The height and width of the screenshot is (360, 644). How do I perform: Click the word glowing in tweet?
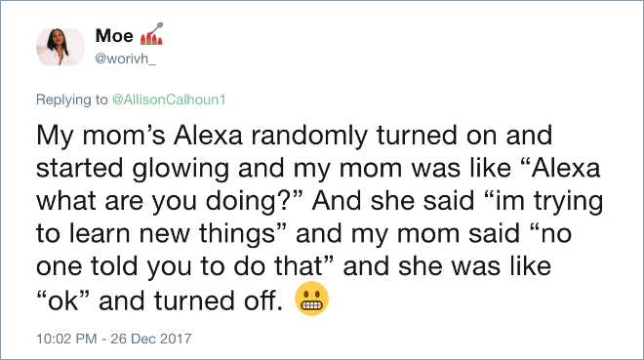click(x=181, y=169)
